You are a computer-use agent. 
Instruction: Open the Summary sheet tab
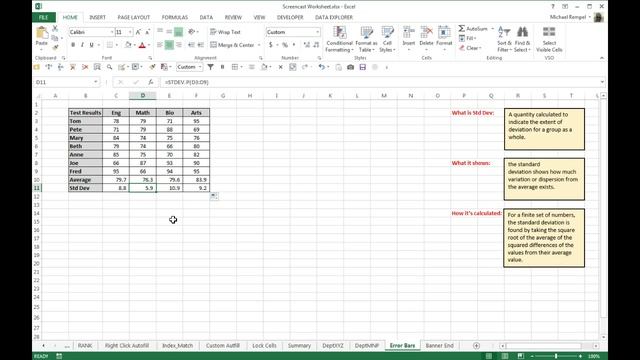pyautogui.click(x=299, y=345)
